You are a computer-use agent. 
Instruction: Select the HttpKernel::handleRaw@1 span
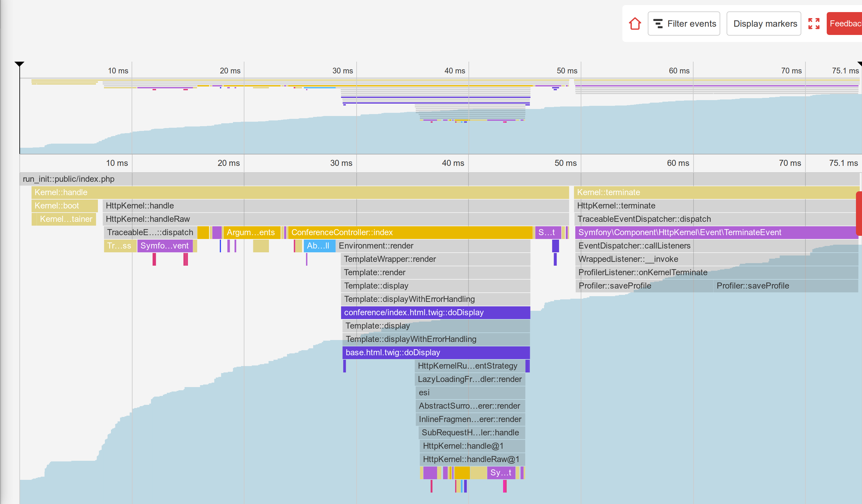click(x=471, y=459)
